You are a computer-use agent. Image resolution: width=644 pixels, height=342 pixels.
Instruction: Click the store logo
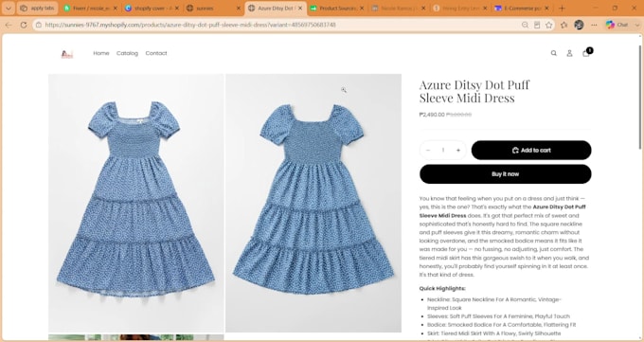67,54
